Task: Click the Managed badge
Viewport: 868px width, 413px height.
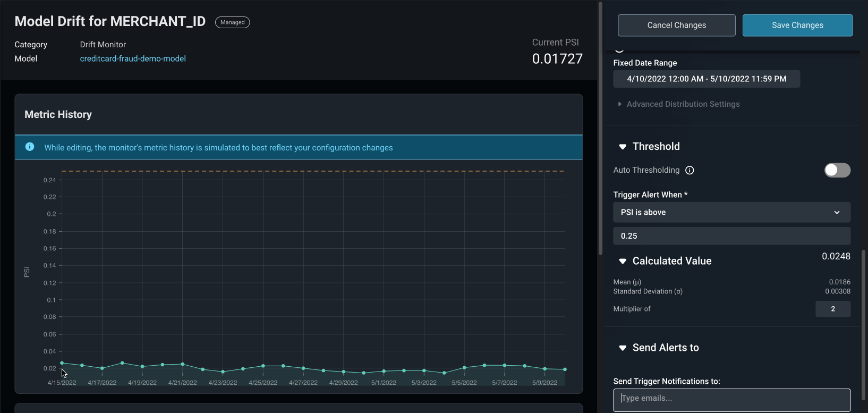Action: coord(232,22)
